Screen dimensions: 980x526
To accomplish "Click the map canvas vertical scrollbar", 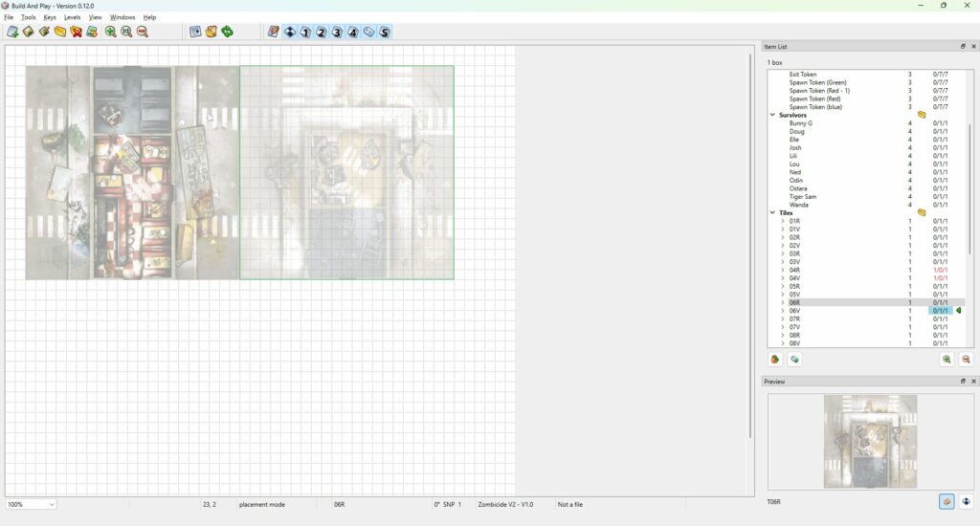I will pos(750,246).
